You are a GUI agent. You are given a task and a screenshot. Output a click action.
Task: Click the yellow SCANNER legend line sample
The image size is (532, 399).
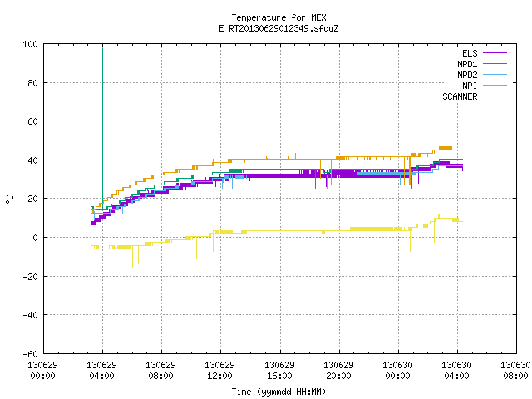tap(495, 96)
